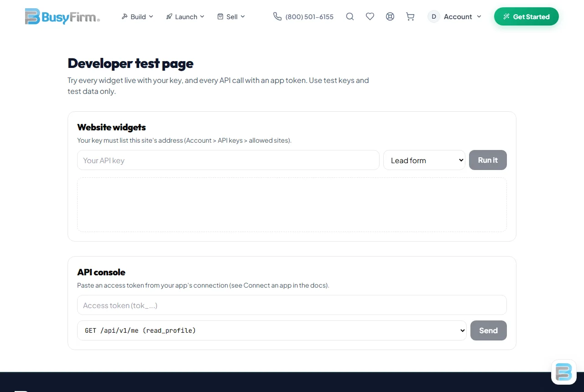Open the shopping cart icon

(x=410, y=16)
